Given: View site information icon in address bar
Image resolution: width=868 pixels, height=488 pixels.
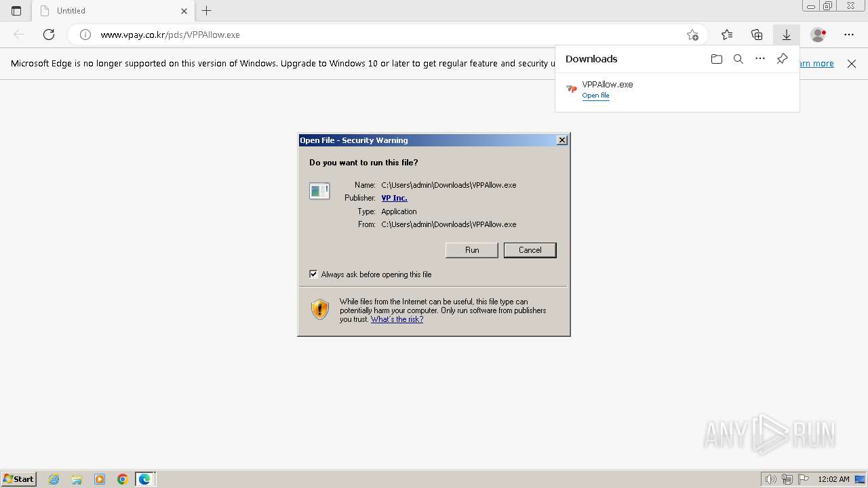Looking at the screenshot, I should tap(85, 35).
